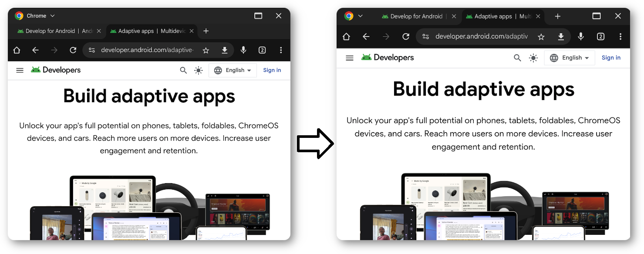Open the search icon on Developers site
Image resolution: width=644 pixels, height=254 pixels.
pyautogui.click(x=183, y=70)
